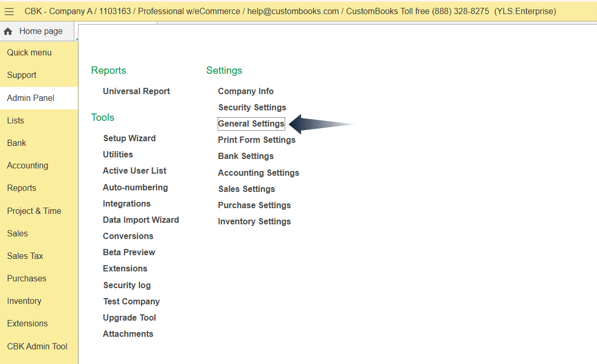Select Support in the sidebar

[22, 75]
